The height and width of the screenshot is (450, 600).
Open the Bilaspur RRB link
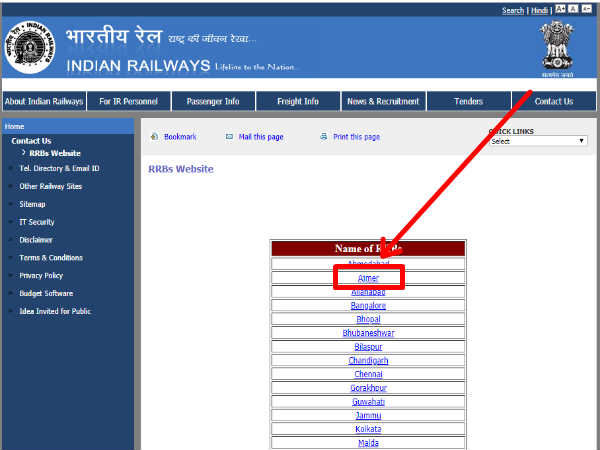pos(368,347)
